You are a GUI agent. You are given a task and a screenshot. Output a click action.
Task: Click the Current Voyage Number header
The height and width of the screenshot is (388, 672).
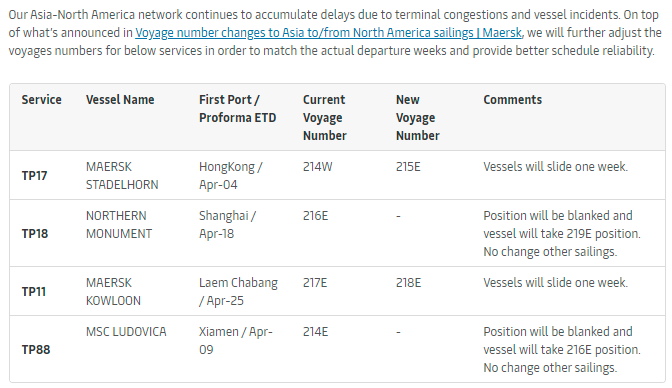pyautogui.click(x=324, y=117)
